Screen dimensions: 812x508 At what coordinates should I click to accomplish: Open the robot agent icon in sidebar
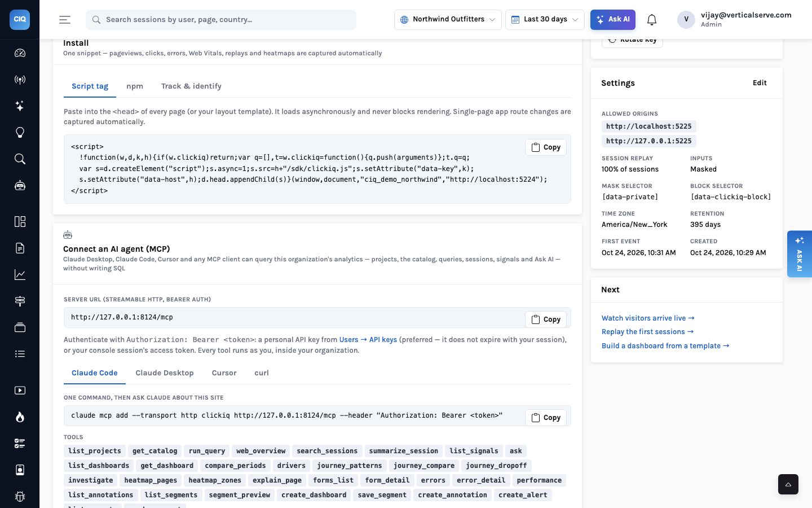[20, 186]
